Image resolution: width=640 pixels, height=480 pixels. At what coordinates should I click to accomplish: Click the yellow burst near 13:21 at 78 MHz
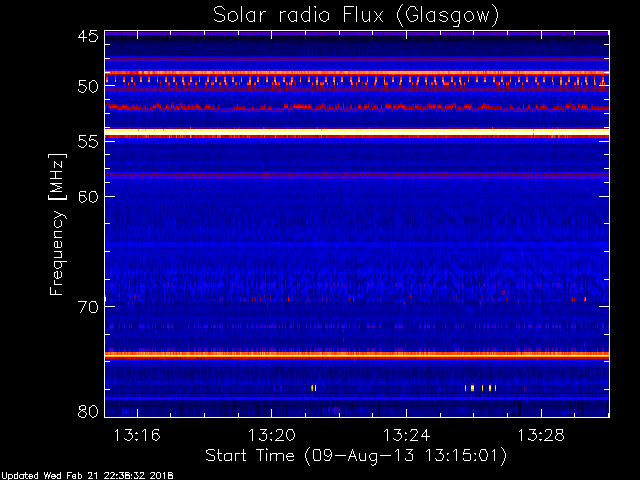(x=313, y=387)
